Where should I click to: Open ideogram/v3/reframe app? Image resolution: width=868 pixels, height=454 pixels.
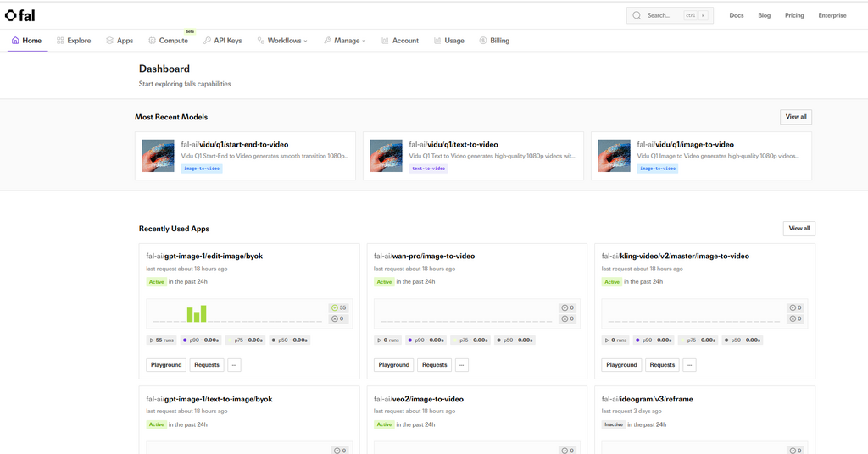point(647,399)
